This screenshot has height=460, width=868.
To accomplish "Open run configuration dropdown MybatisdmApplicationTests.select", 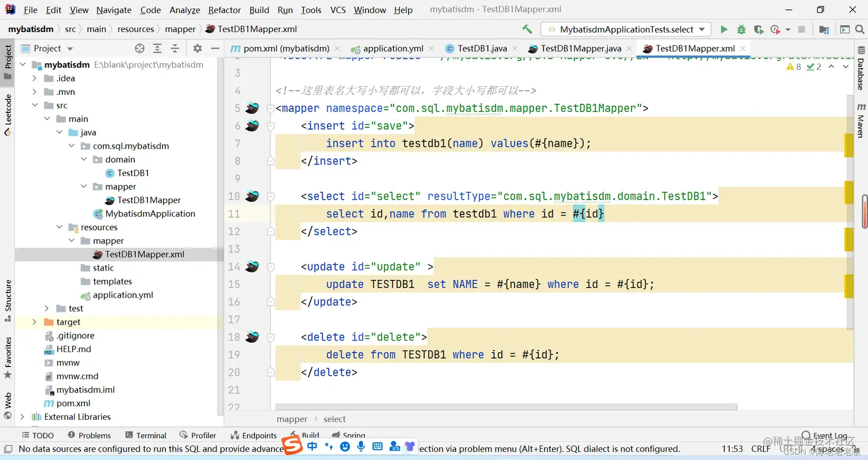I will [626, 29].
